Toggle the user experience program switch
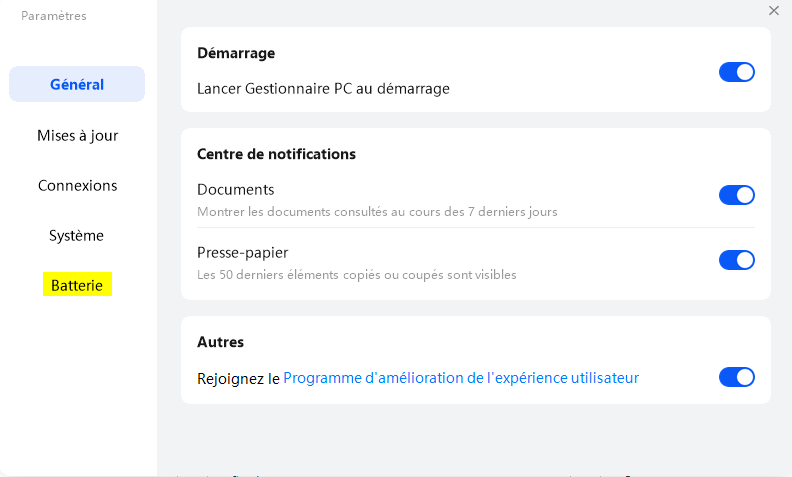792x477 pixels. click(x=736, y=377)
